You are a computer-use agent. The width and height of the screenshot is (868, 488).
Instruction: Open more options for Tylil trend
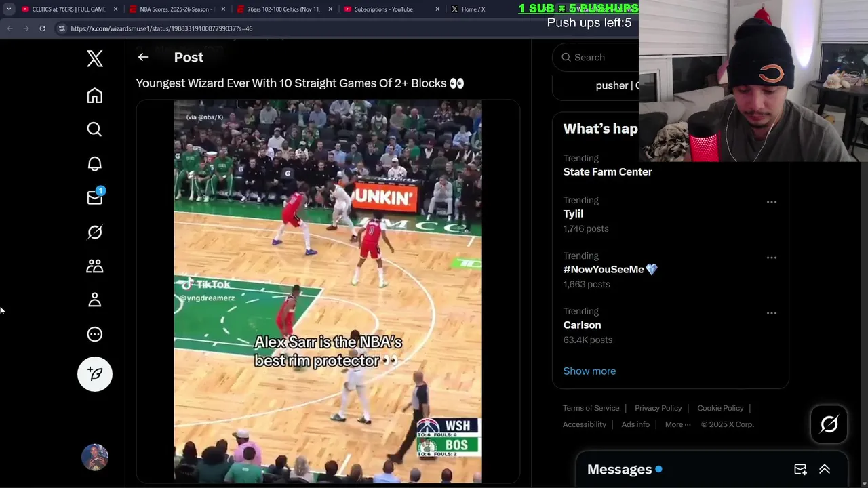[x=772, y=202]
